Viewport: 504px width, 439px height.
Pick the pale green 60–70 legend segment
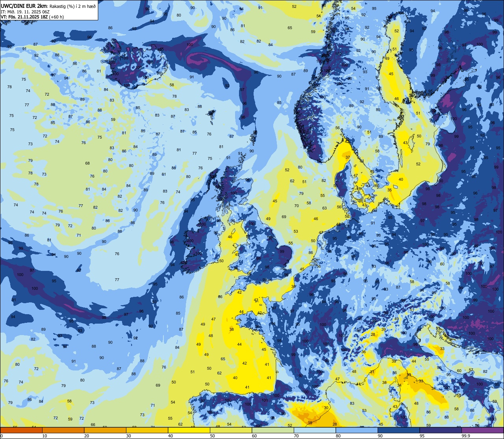[x=273, y=430]
